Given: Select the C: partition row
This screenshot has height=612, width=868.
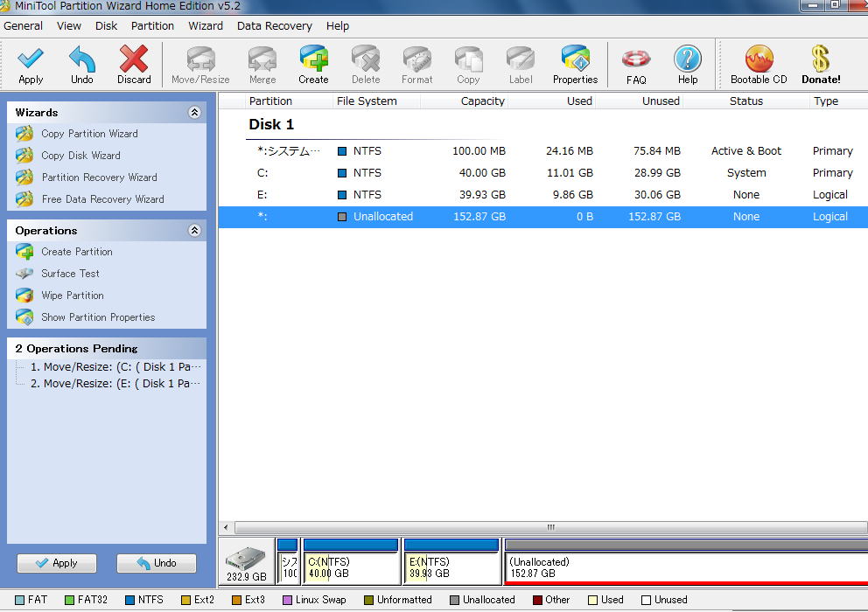Looking at the screenshot, I should [543, 172].
